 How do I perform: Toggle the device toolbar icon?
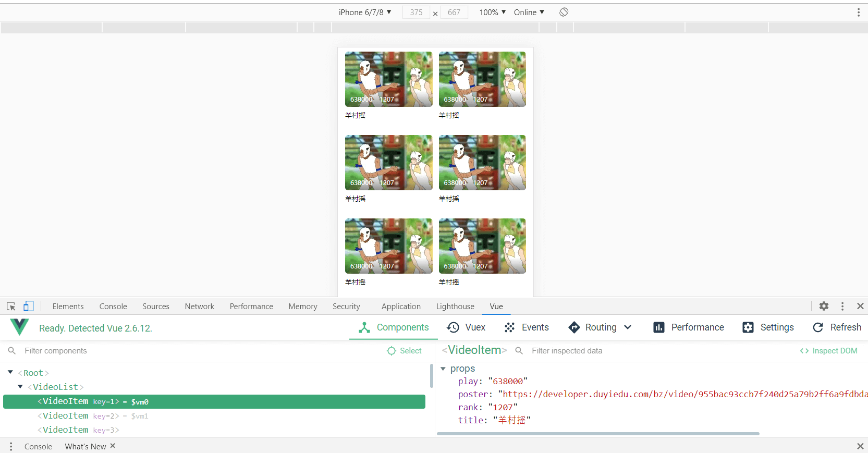pyautogui.click(x=28, y=307)
